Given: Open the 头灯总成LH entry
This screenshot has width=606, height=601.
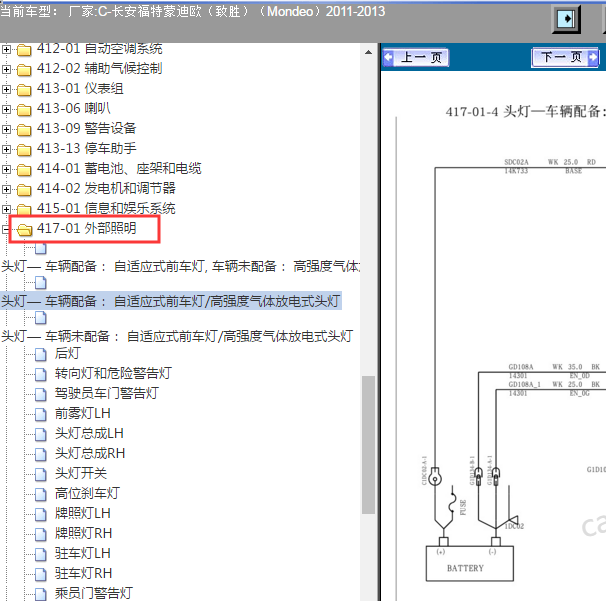Looking at the screenshot, I should (x=89, y=433).
